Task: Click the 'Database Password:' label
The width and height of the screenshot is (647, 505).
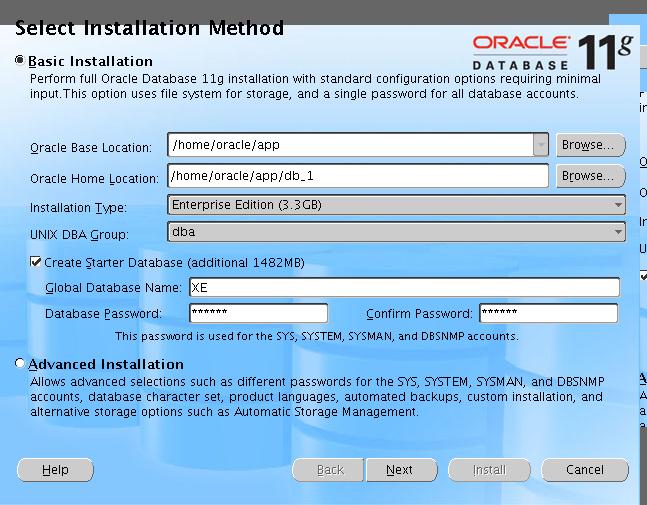Action: (103, 314)
